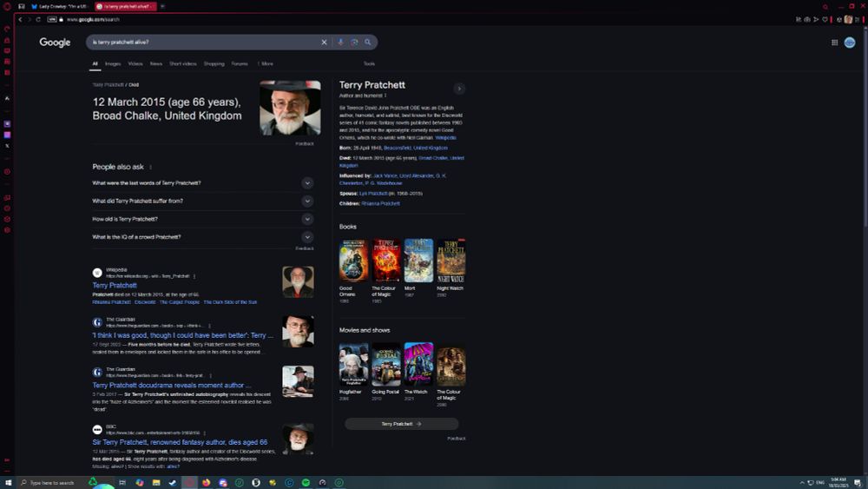Expand 'What were the last words of Terry Pratchett?'
868x489 pixels.
202,182
